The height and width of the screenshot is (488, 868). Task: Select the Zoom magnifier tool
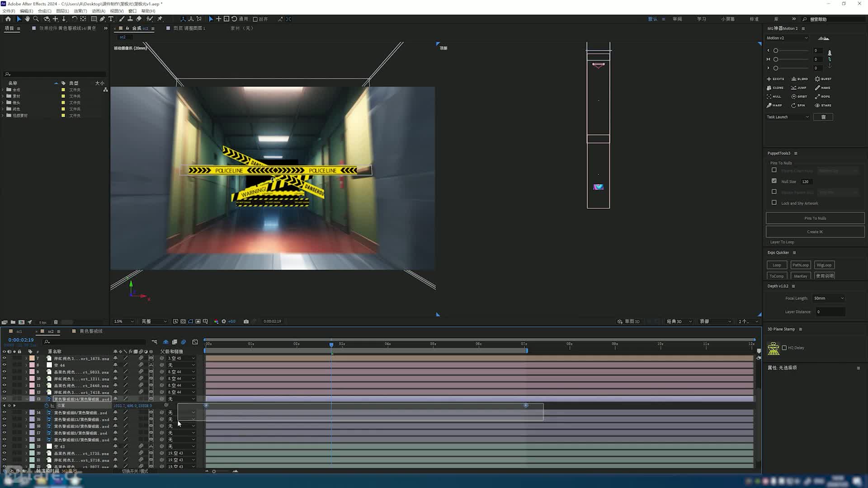[x=36, y=19]
